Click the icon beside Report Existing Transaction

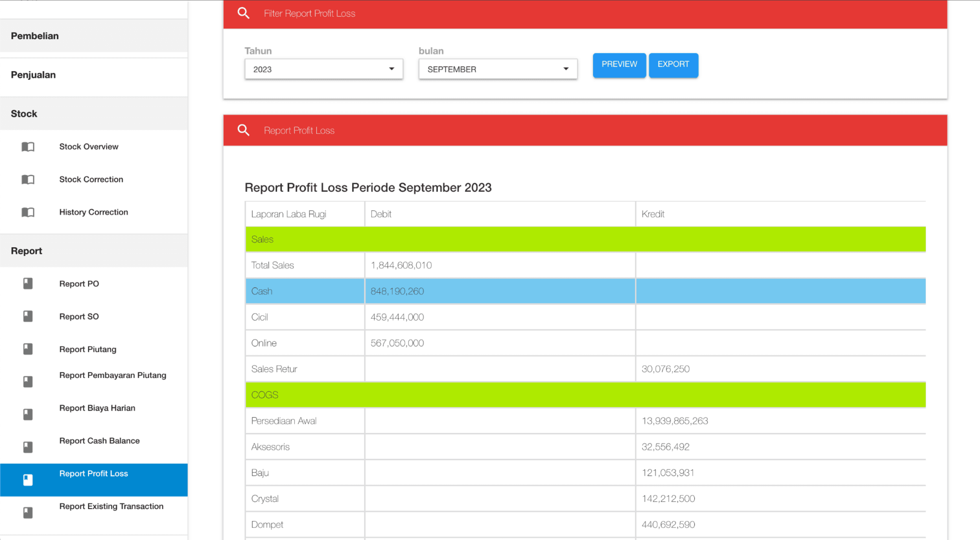pyautogui.click(x=28, y=513)
